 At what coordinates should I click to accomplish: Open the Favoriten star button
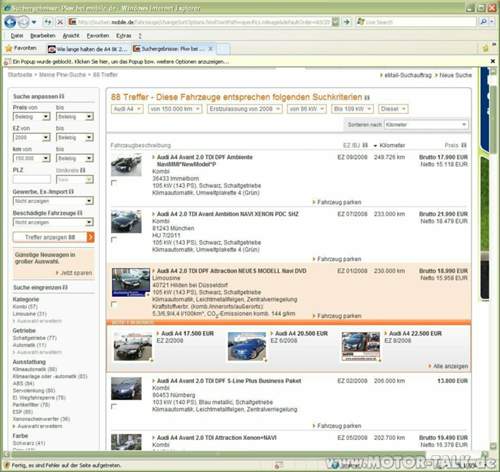[x=21, y=49]
